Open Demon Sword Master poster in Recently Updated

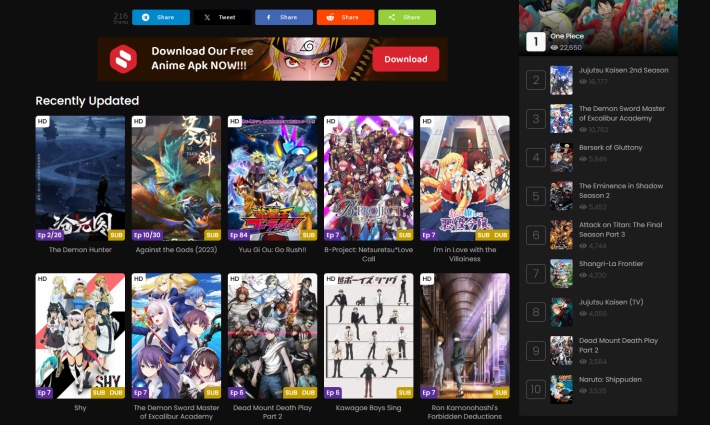[176, 336]
